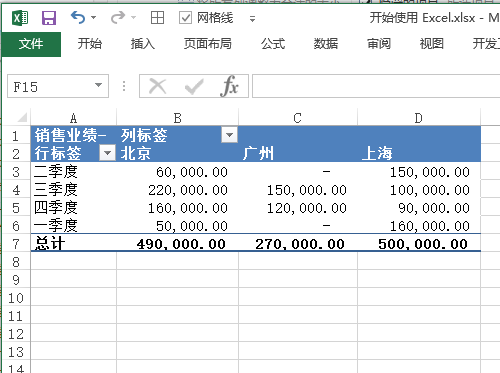Screen dimensions: 500x373
Task: Switch to the 插入 ribbon tab
Action: point(143,44)
